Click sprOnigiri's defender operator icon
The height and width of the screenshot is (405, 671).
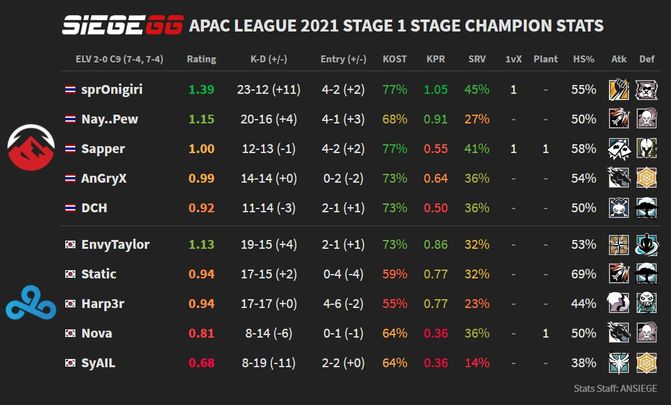pyautogui.click(x=646, y=89)
